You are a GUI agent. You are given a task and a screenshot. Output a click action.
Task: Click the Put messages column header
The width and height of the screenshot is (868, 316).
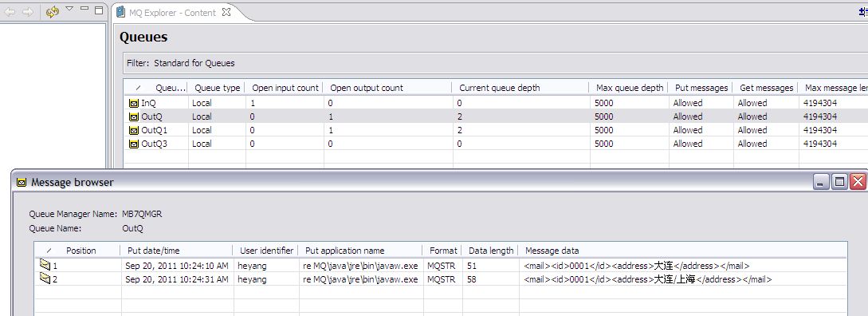tap(701, 88)
